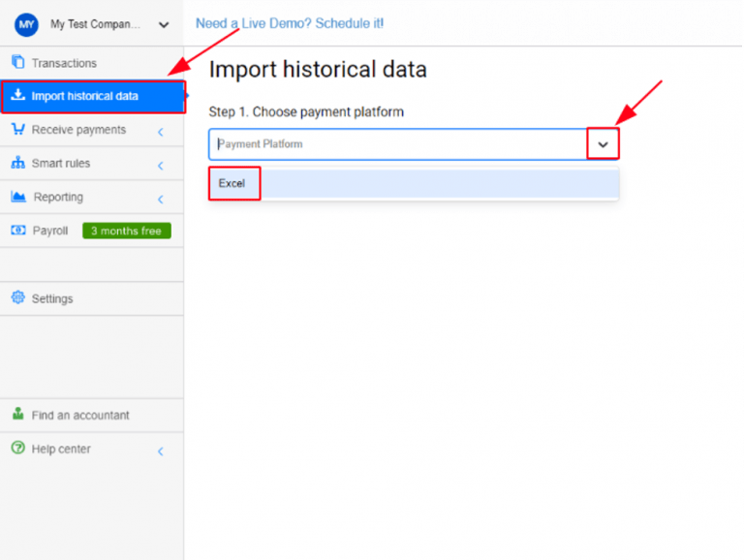This screenshot has height=560, width=744.
Task: Open the My Test Company dropdown arrow
Action: (163, 25)
